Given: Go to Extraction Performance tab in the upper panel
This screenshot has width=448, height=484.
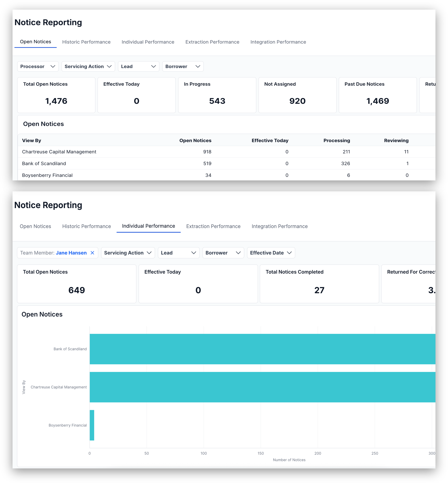Looking at the screenshot, I should click(x=212, y=42).
